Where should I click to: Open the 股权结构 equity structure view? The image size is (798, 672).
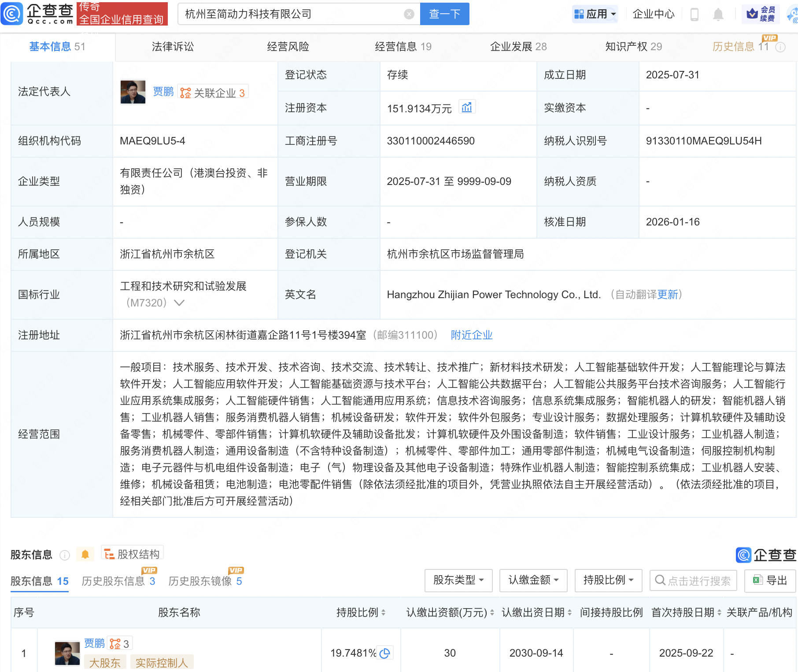pyautogui.click(x=133, y=554)
